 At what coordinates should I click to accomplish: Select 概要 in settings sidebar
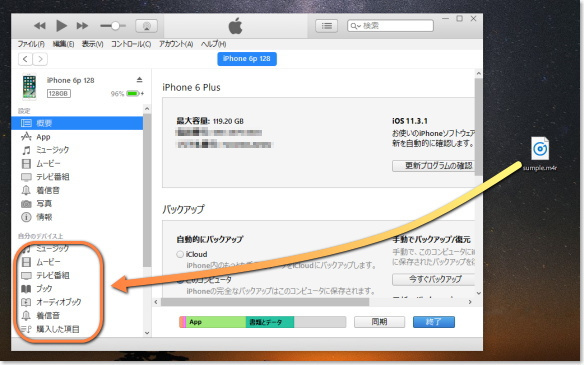click(77, 123)
